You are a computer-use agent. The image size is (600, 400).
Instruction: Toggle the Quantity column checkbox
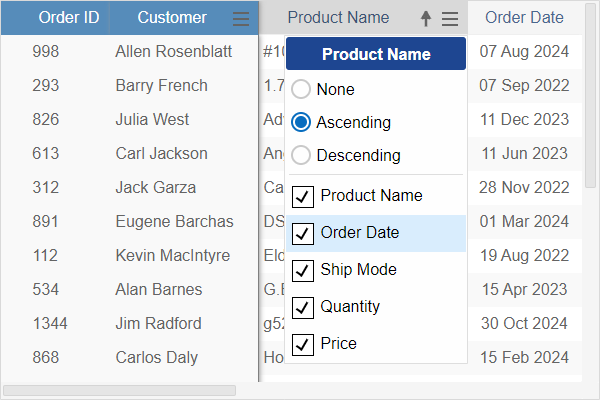[303, 307]
